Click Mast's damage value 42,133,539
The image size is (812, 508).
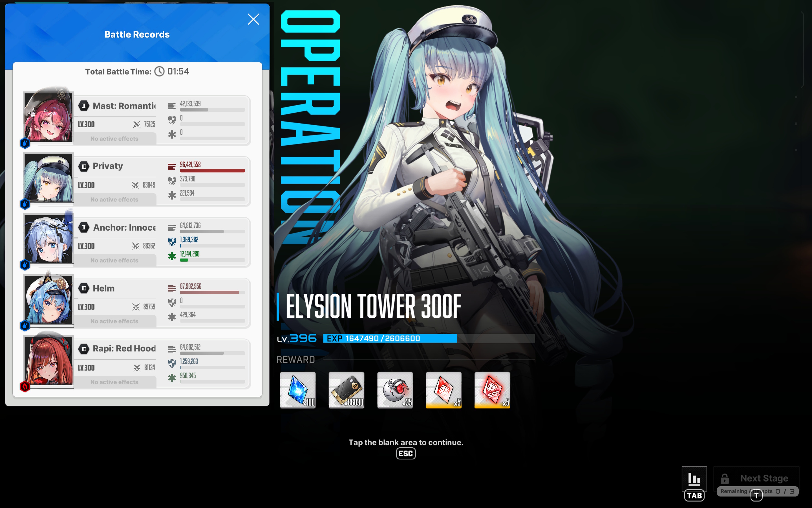click(x=190, y=104)
